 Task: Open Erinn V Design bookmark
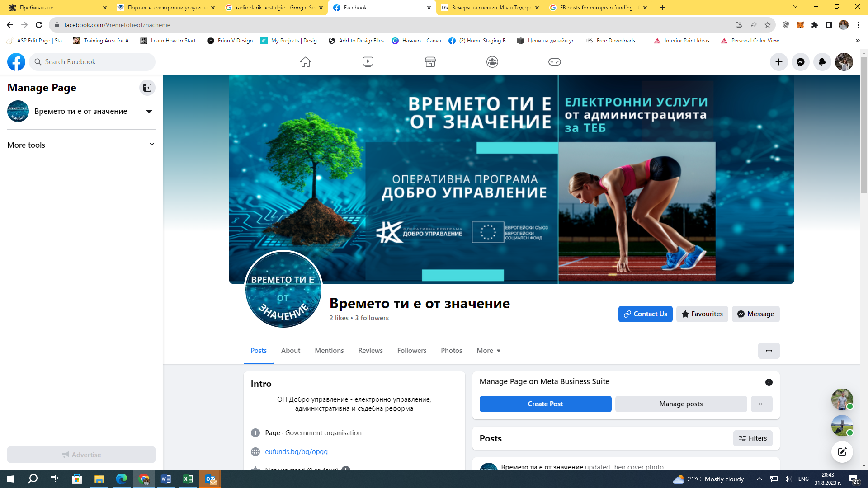[230, 41]
